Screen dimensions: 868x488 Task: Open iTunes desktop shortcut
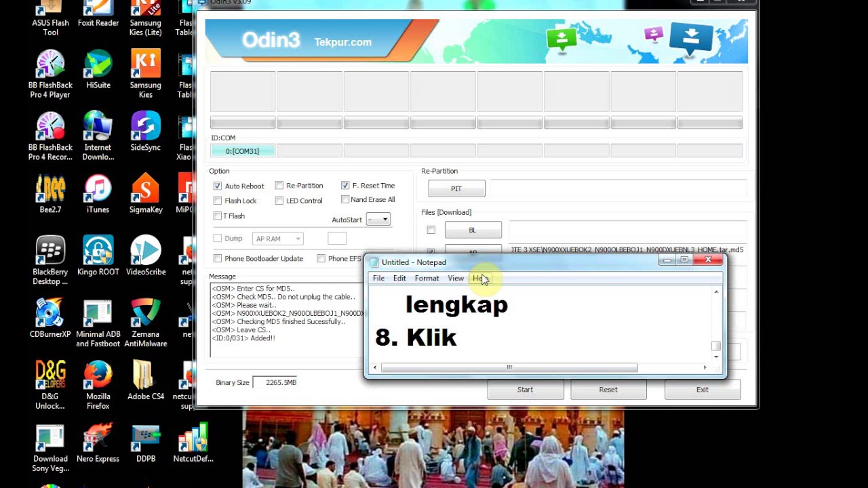click(x=98, y=195)
